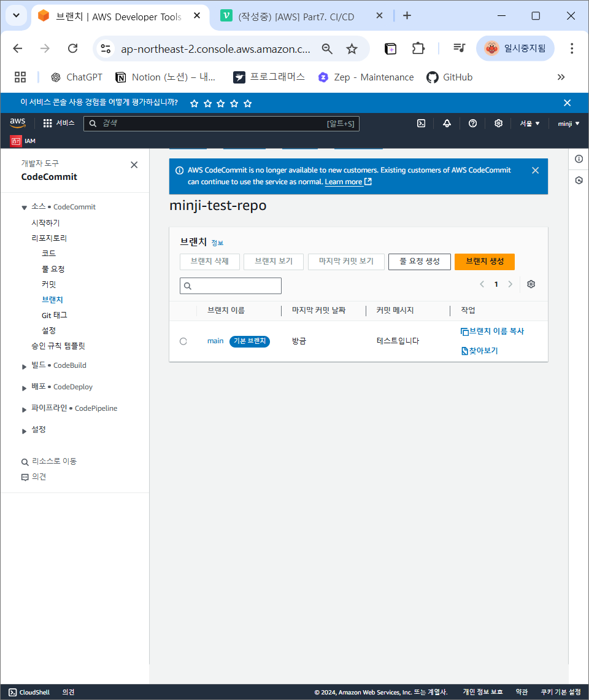
Task: Click the first rating star in feedback bar
Action: tap(194, 104)
